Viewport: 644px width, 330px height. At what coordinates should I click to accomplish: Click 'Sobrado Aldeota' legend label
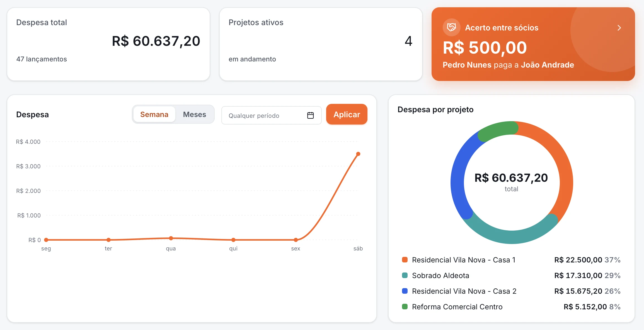440,276
